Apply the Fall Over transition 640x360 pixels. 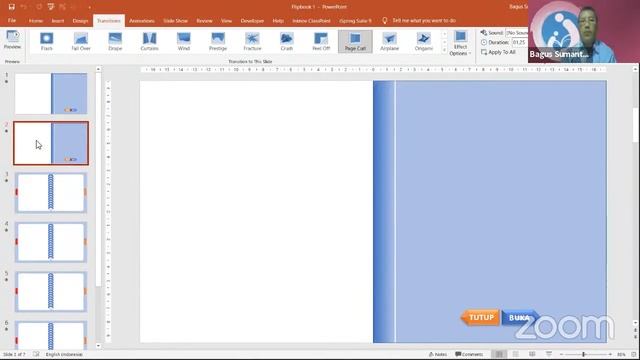[81, 41]
